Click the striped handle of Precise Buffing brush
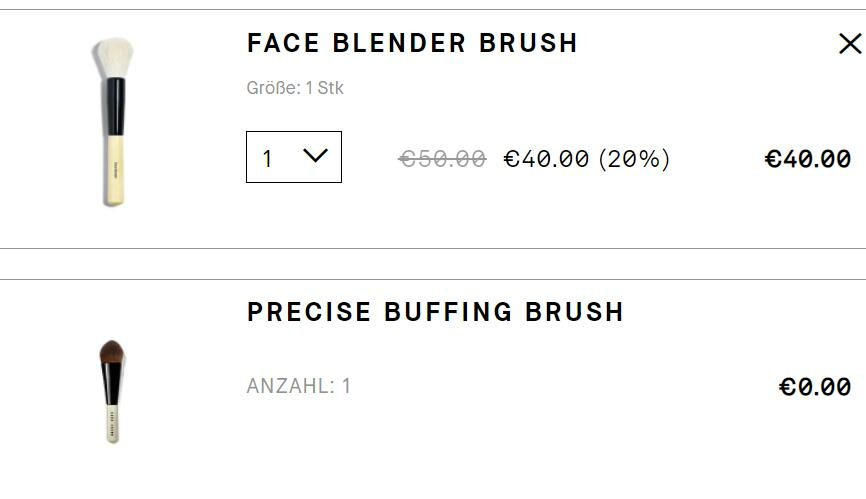This screenshot has height=499, width=866. [113, 423]
